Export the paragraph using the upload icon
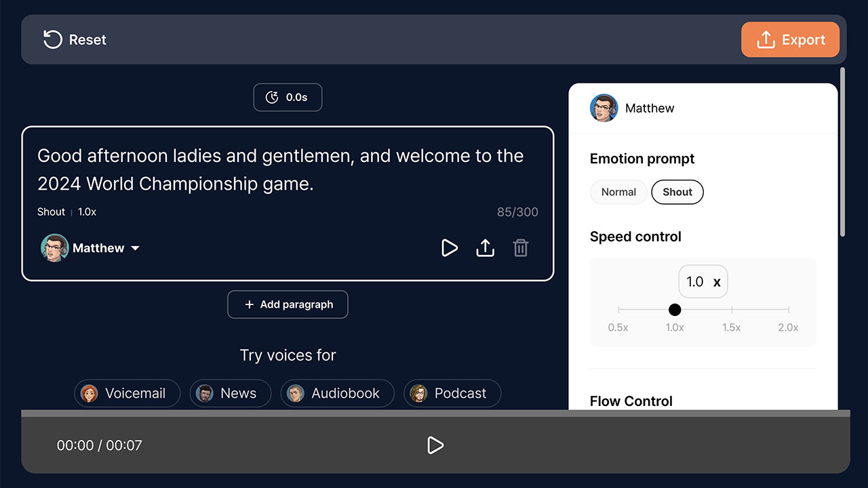Image resolution: width=868 pixels, height=488 pixels. tap(485, 248)
